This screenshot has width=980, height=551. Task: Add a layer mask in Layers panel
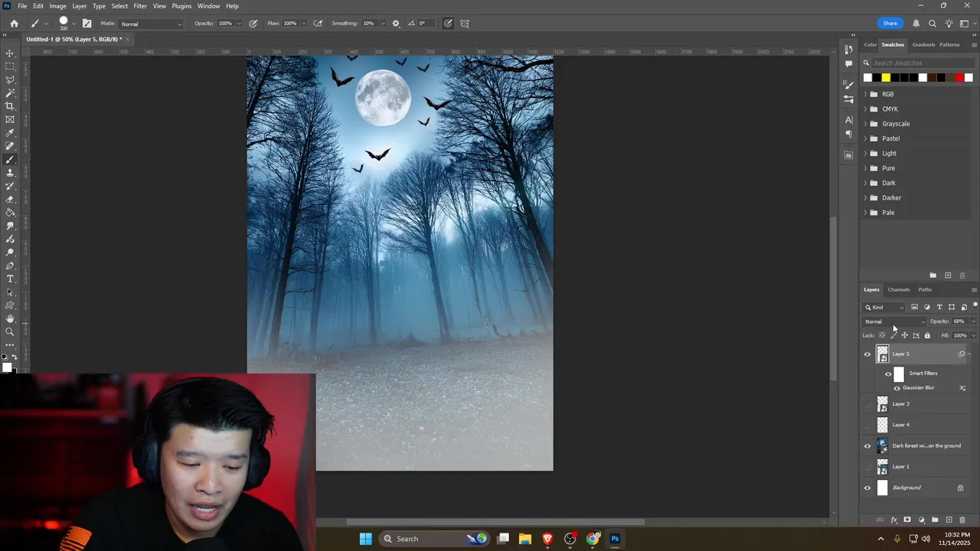click(x=907, y=520)
